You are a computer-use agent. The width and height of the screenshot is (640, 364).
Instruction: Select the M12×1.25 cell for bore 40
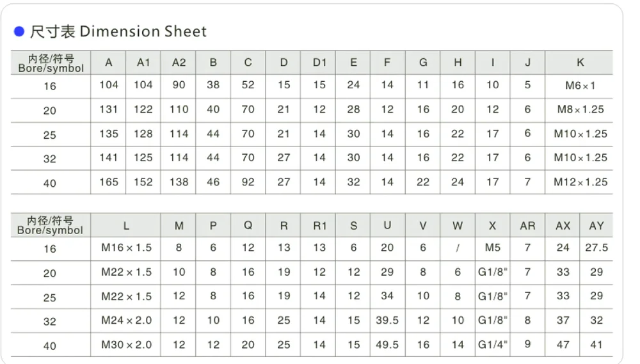coord(580,182)
